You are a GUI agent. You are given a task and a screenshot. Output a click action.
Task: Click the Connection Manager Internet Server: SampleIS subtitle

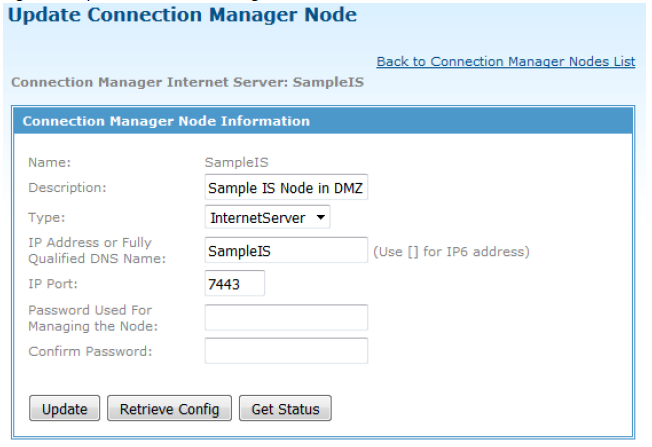(188, 82)
